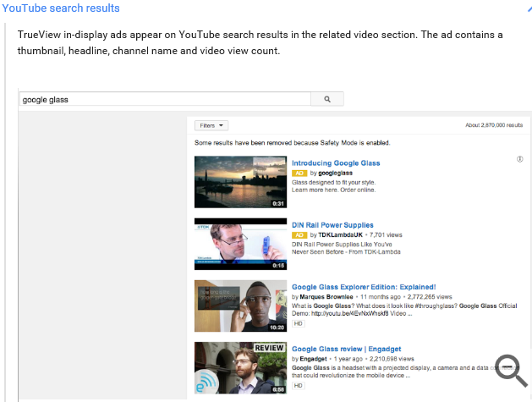Click the ad info icon beside Introducing Google Glass

tap(520, 159)
